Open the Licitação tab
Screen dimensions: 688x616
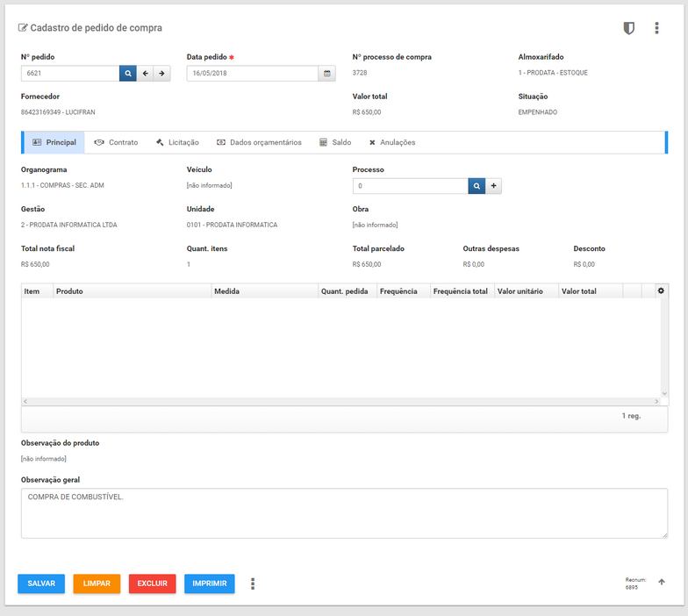(177, 142)
